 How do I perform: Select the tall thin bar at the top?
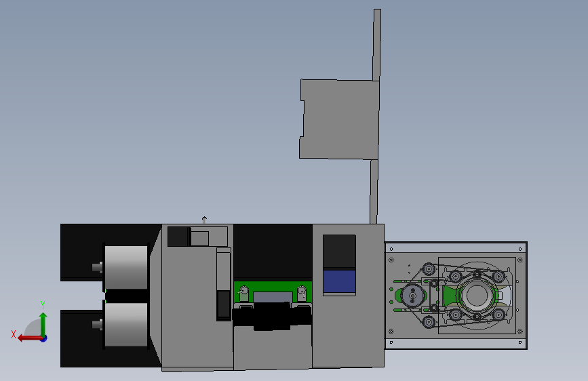(x=377, y=45)
